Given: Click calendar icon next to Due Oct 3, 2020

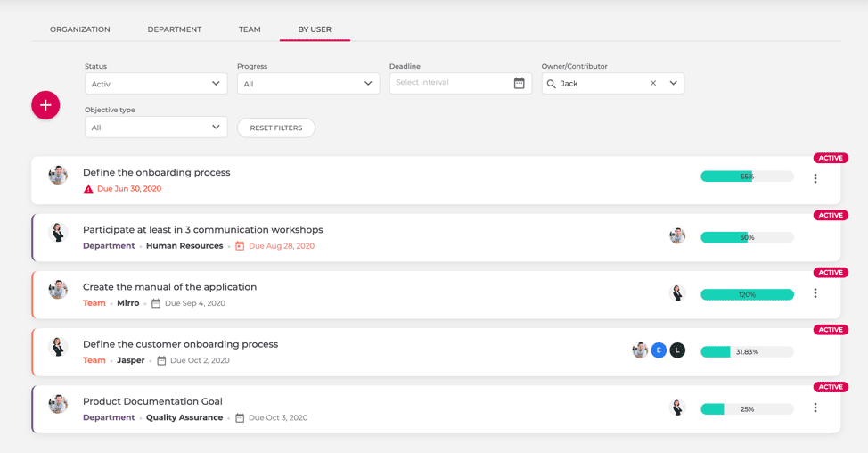Looking at the screenshot, I should (x=240, y=418).
